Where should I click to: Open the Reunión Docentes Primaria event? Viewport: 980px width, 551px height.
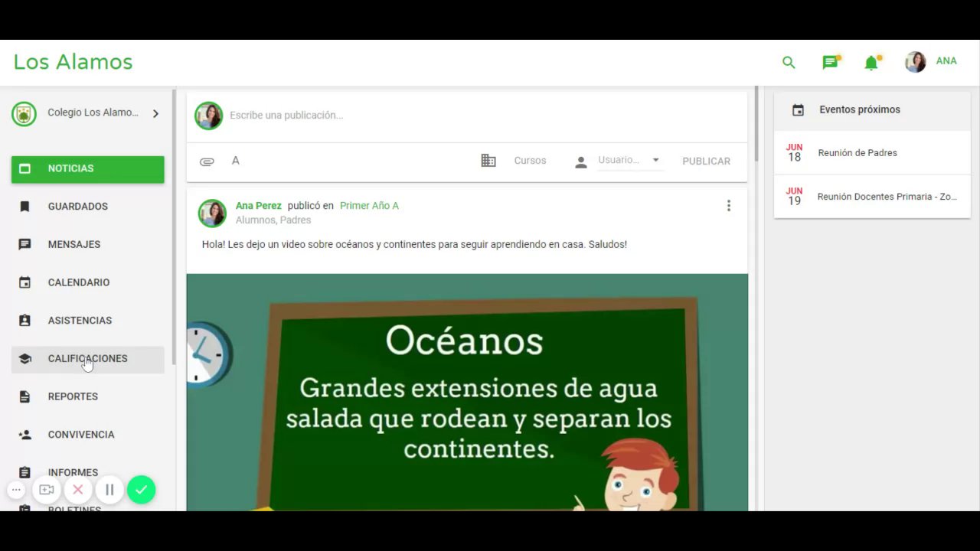[872, 197]
